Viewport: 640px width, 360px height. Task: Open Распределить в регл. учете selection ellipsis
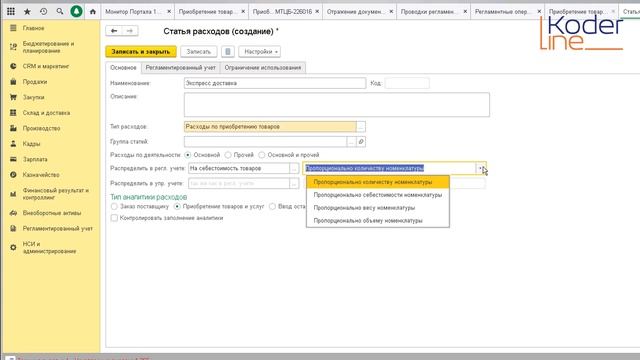(x=294, y=168)
